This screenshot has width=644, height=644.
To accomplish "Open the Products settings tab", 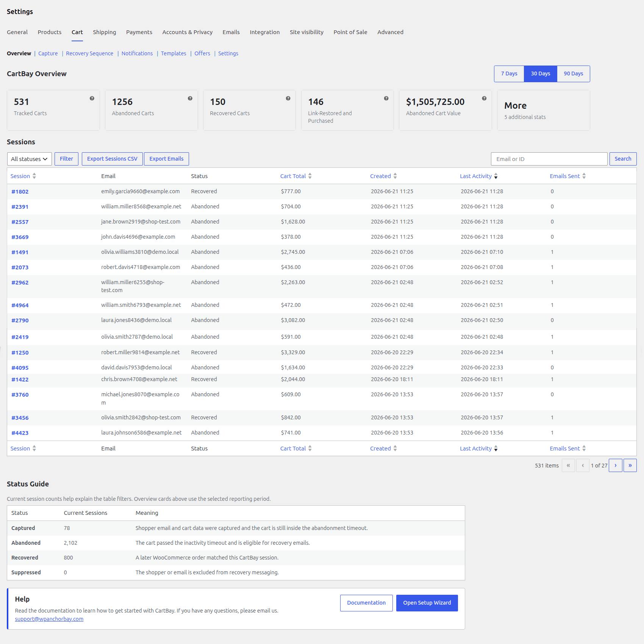I will [50, 32].
